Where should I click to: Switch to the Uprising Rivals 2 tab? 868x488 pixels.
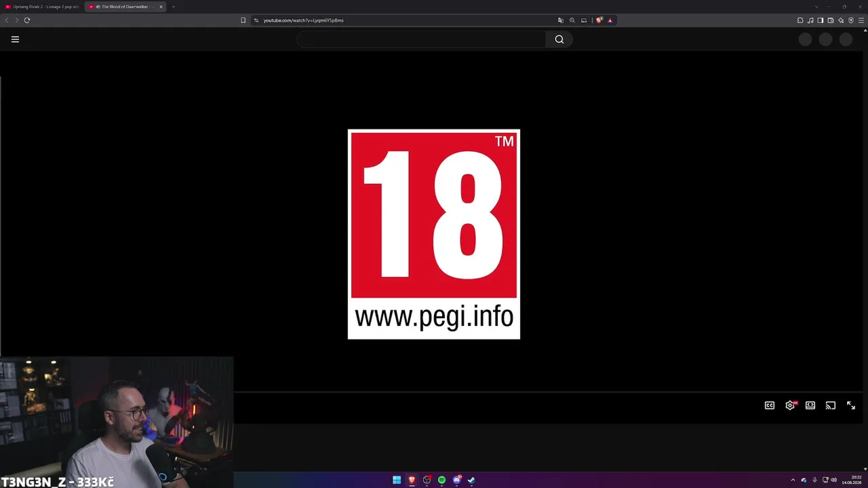pyautogui.click(x=43, y=7)
